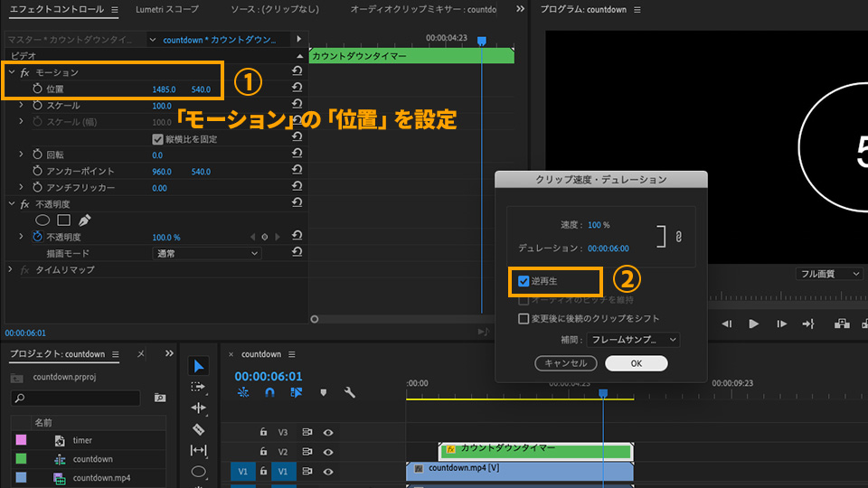The width and height of the screenshot is (868, 488).
Task: Toggle V1 track visibility eye
Action: [x=328, y=472]
